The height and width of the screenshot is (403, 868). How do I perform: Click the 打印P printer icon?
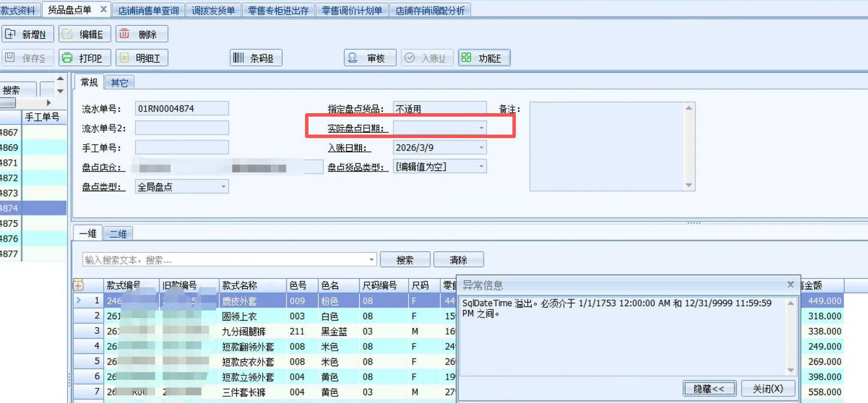click(x=68, y=57)
